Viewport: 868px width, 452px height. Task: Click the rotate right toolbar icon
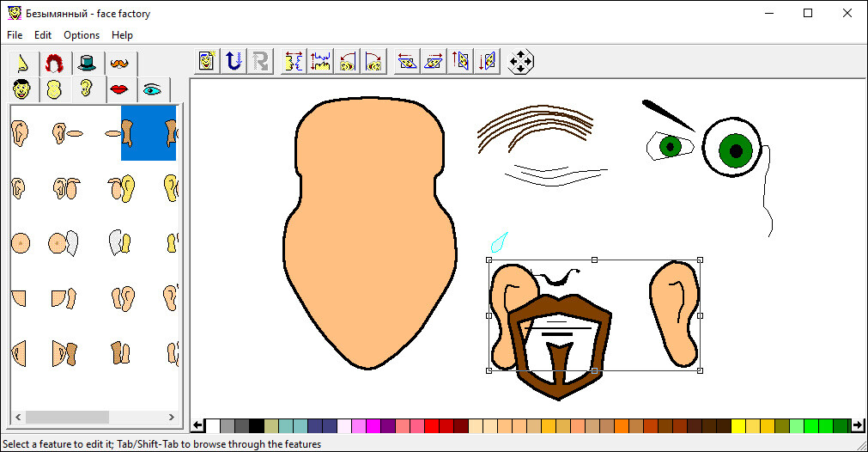tap(373, 61)
